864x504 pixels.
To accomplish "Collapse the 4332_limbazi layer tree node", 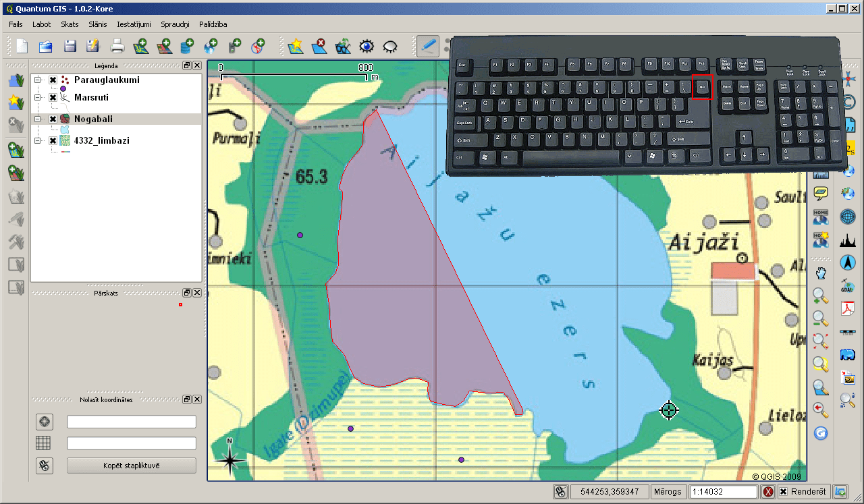I will tap(38, 140).
